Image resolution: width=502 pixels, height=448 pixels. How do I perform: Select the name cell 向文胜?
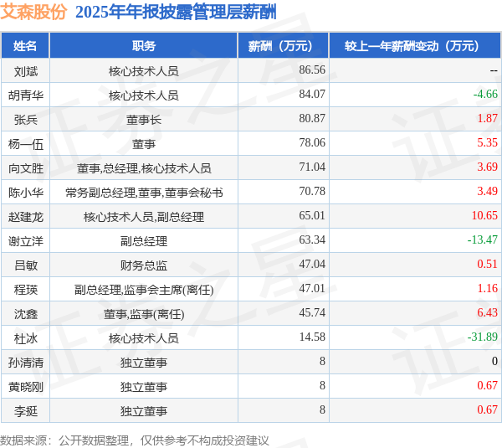coord(26,168)
